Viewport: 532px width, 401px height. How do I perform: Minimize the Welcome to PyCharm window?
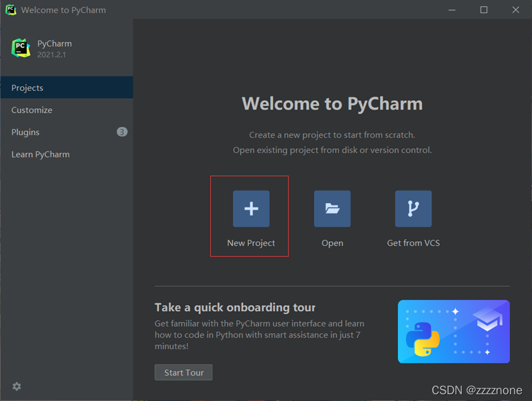coord(452,10)
